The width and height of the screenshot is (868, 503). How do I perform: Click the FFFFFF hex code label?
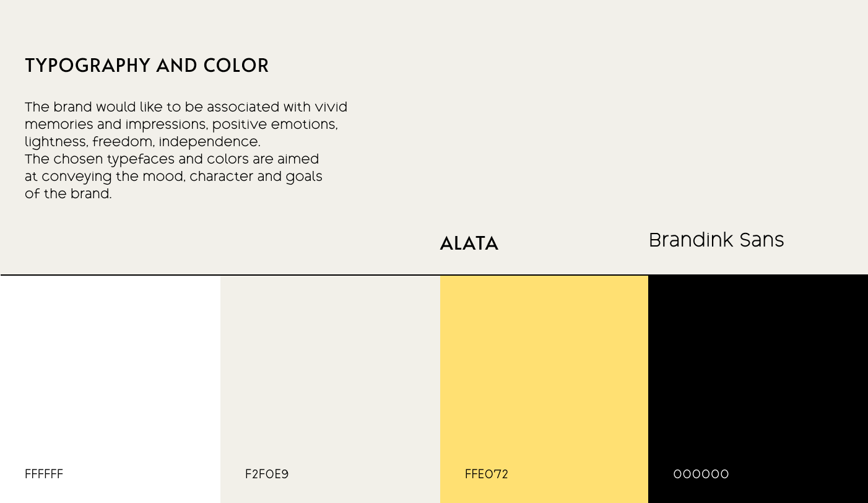click(x=44, y=475)
